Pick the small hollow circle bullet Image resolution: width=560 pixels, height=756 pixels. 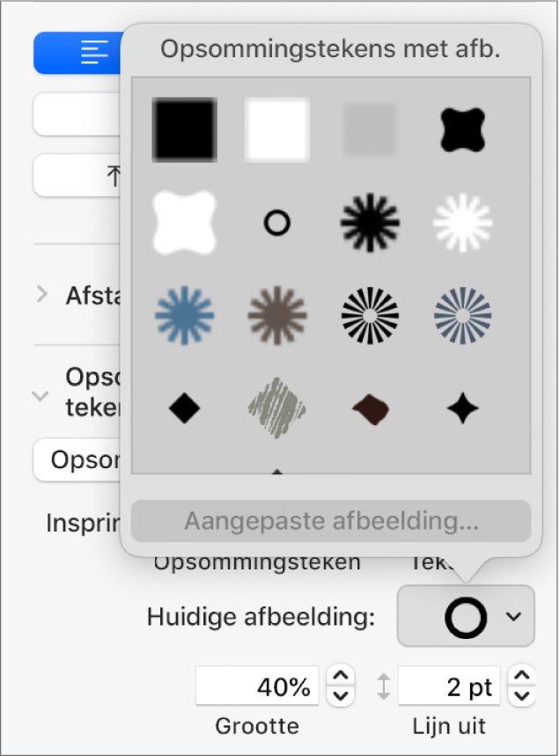pyautogui.click(x=277, y=223)
